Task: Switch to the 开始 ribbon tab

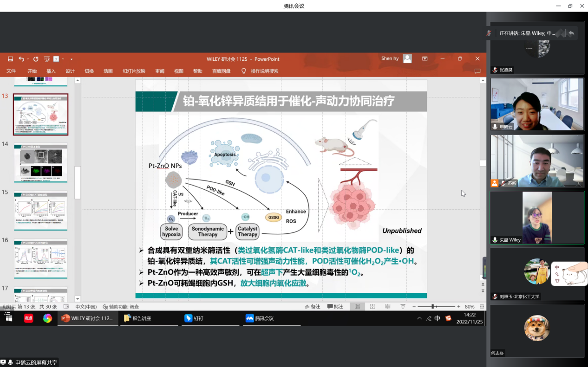Action: coord(32,71)
